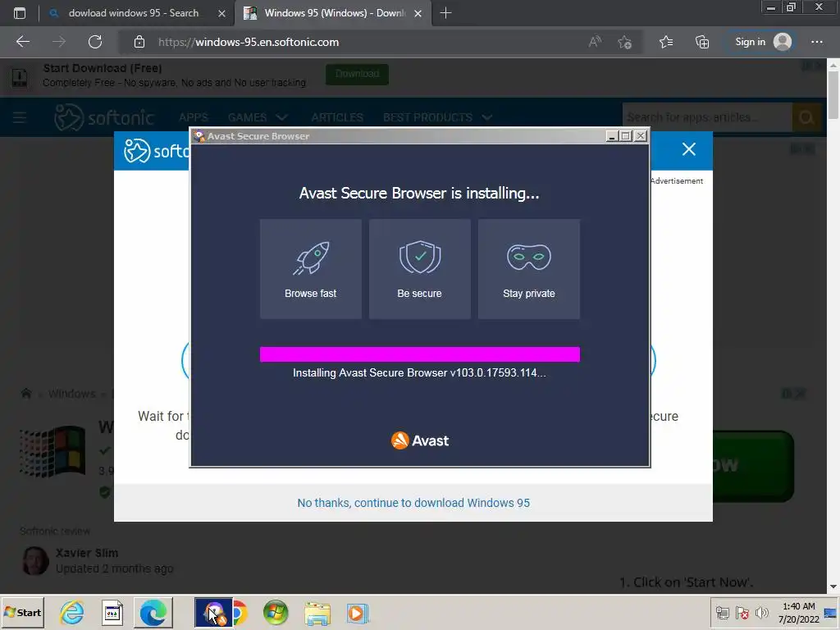Click the magenta installation progress bar
This screenshot has width=840, height=630.
(x=420, y=354)
